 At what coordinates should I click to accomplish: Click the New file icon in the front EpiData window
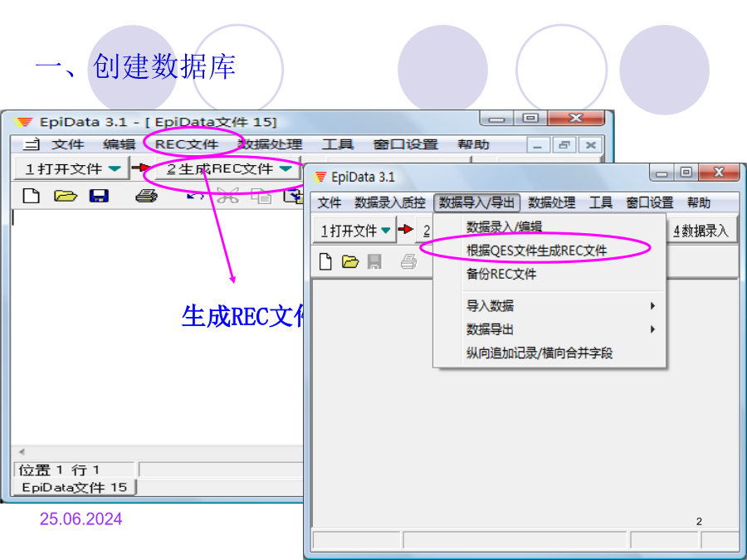click(x=325, y=261)
